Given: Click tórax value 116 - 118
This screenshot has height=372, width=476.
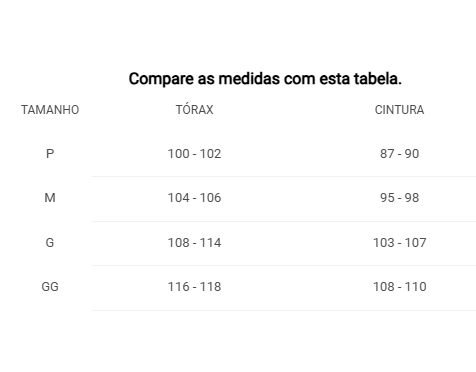Looking at the screenshot, I should tap(194, 287).
